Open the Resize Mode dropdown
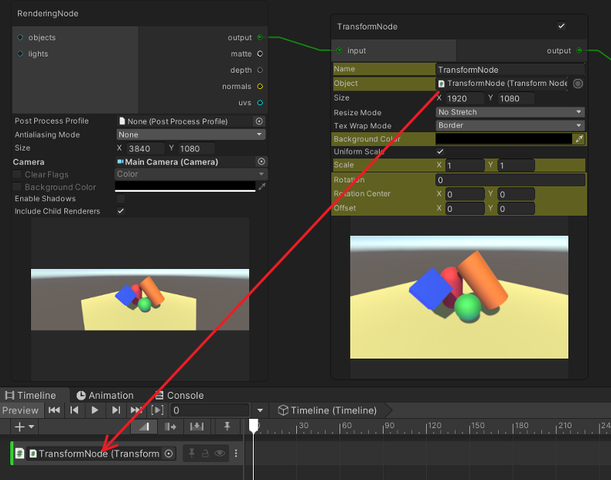Viewport: 611px width, 480px height. (x=509, y=112)
